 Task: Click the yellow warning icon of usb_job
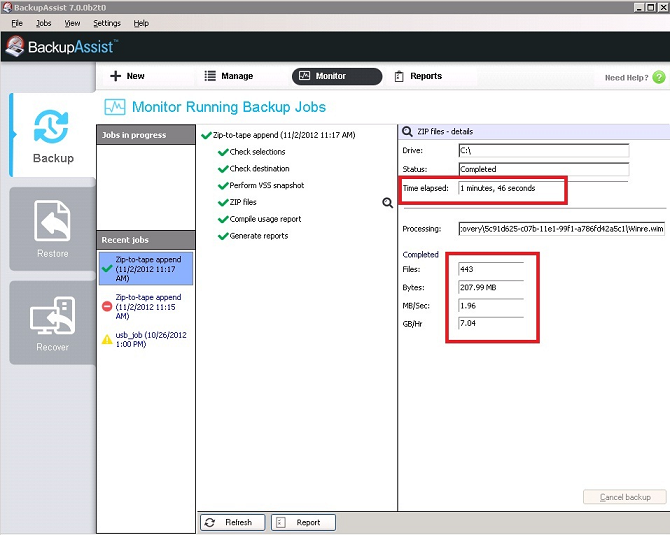(107, 339)
